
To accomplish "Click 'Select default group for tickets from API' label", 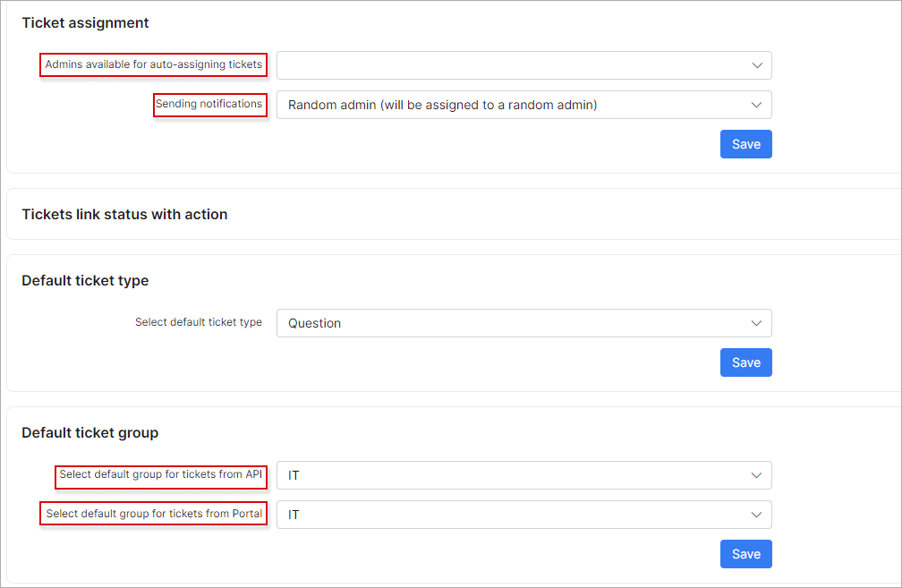I will pyautogui.click(x=161, y=474).
